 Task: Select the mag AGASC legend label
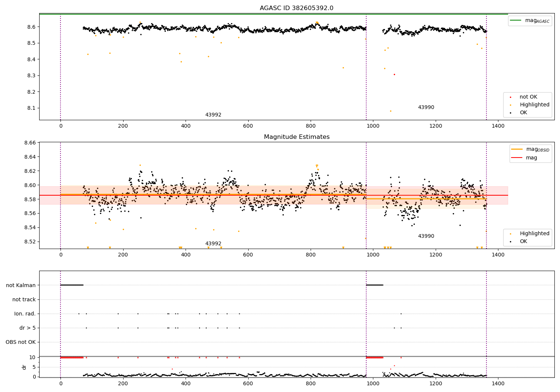(537, 21)
